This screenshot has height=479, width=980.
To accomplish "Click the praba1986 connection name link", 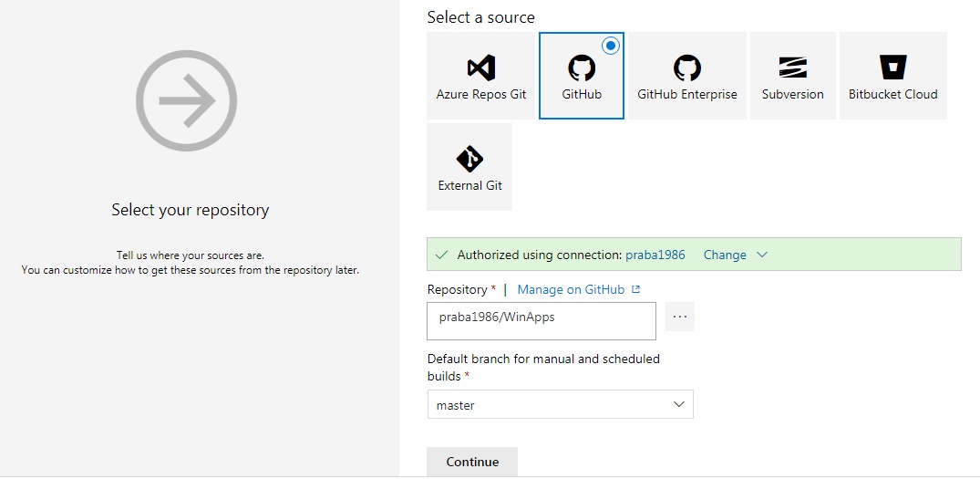I will click(655, 255).
